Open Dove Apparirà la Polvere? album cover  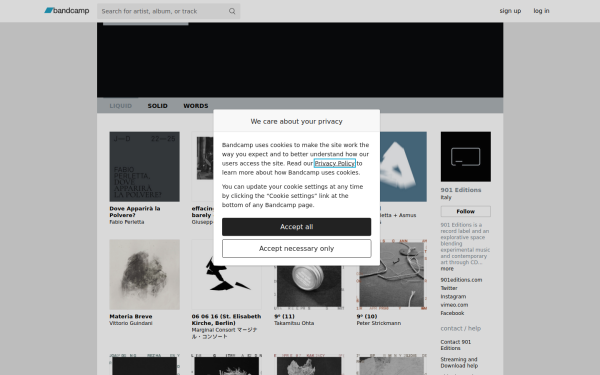click(144, 166)
